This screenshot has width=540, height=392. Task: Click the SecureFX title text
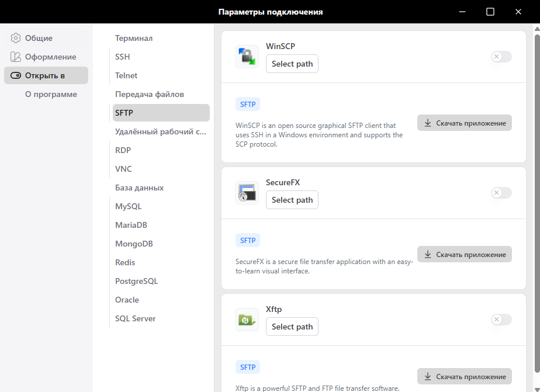click(283, 182)
